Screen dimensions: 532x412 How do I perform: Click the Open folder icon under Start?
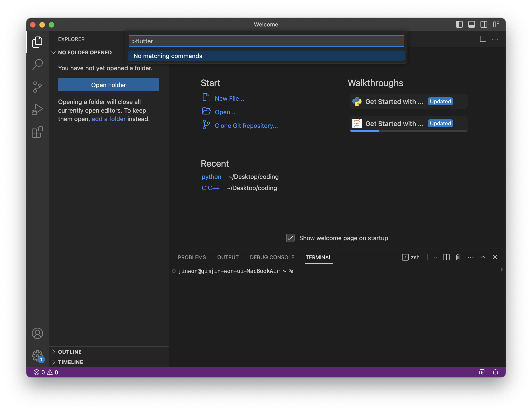point(206,111)
